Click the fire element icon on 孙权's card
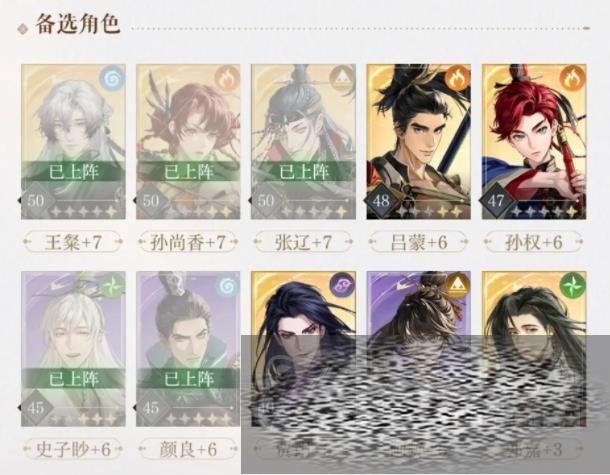 click(572, 79)
